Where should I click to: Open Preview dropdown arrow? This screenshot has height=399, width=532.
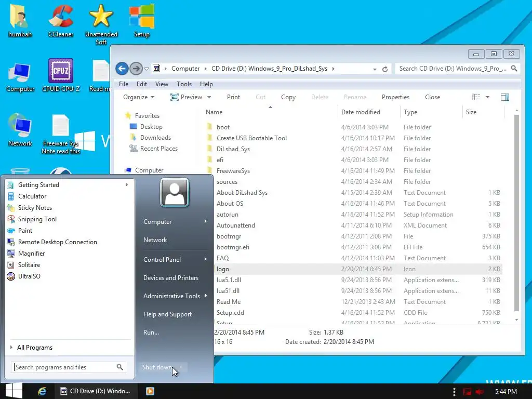[x=209, y=97]
